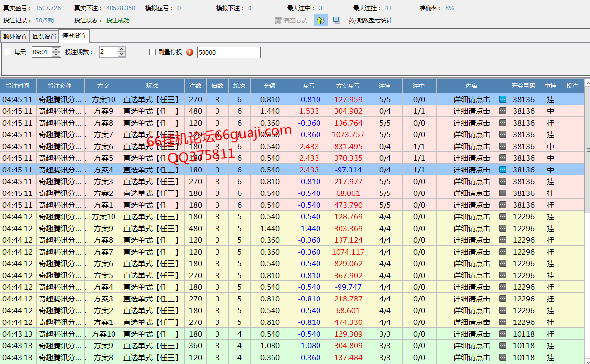
Task: Toggle the 刷量停投 checkbox
Action: pos(152,52)
